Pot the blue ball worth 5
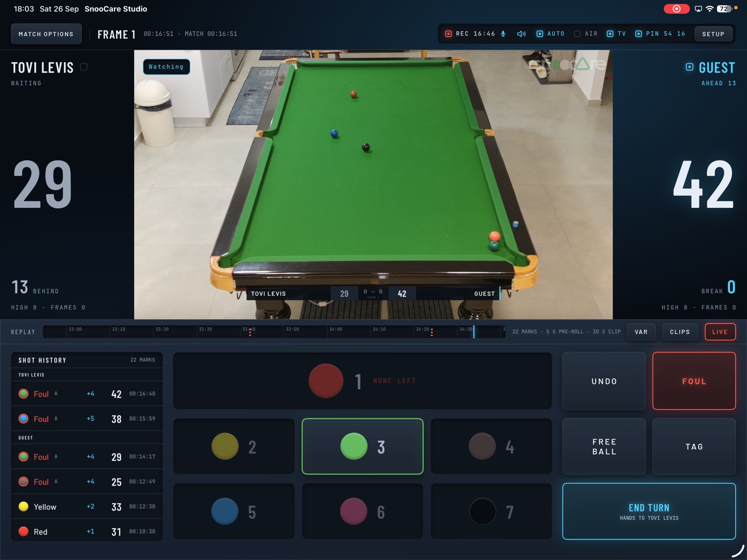Viewport: 747px width, 560px height. click(234, 512)
